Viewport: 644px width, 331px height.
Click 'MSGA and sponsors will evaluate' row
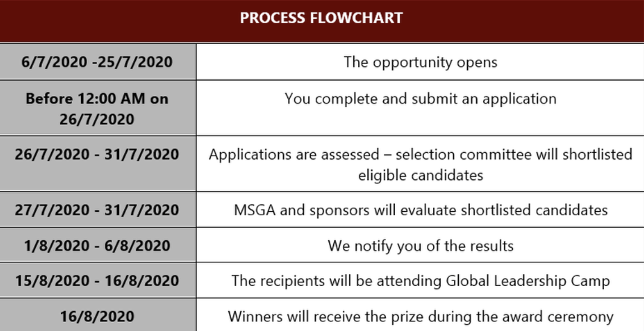(421, 210)
